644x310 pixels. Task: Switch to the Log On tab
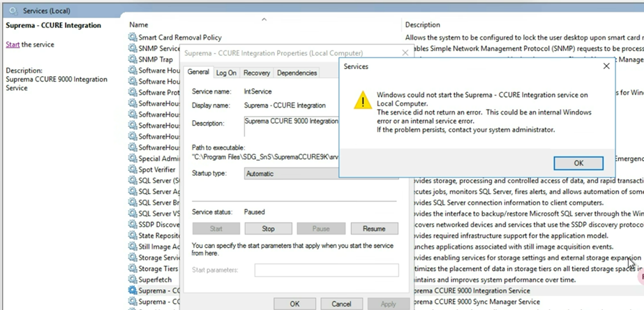pyautogui.click(x=226, y=73)
